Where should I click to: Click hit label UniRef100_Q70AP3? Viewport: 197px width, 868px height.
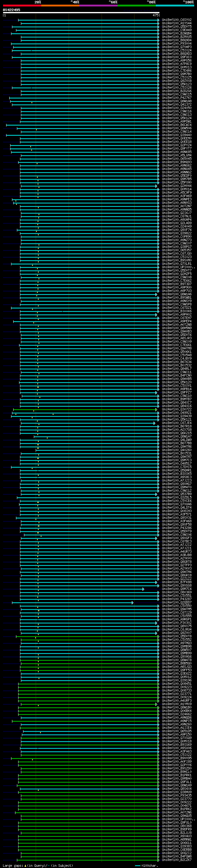177,47
